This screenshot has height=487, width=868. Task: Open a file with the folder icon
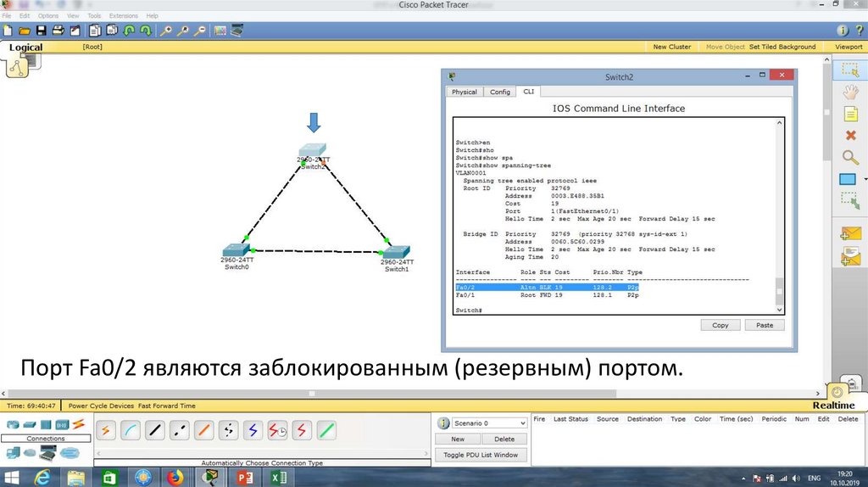25,31
